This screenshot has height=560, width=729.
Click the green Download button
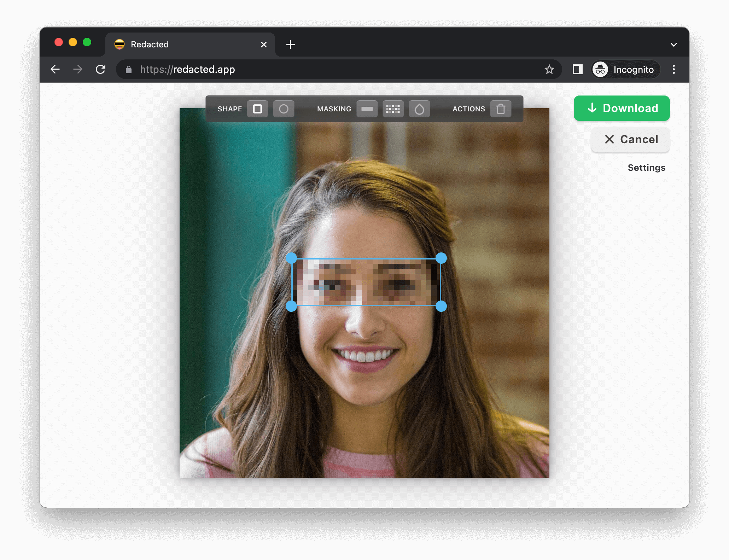point(622,108)
